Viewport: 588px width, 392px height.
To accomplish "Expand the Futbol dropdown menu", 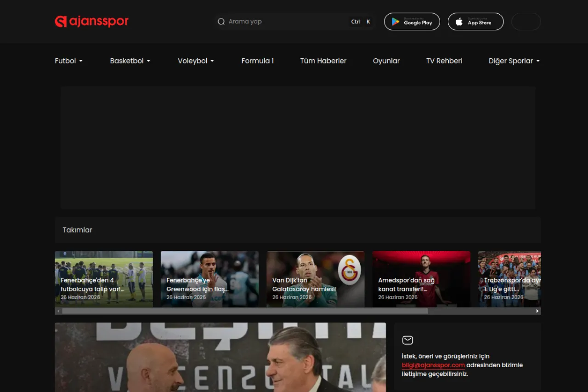I will [69, 61].
